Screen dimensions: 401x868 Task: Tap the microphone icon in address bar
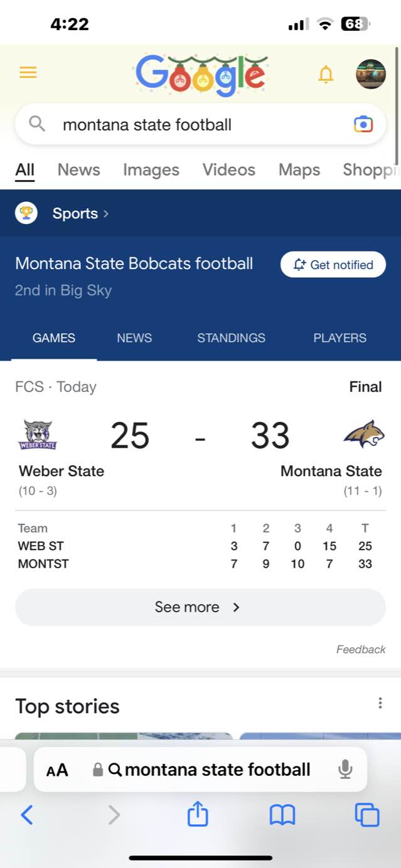click(345, 769)
